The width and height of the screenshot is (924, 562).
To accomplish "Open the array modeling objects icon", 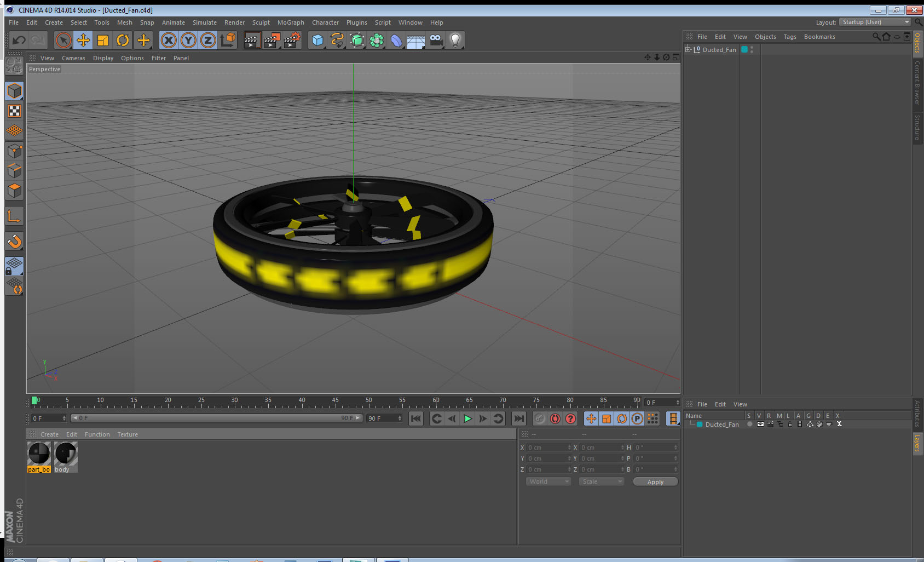I will 377,40.
